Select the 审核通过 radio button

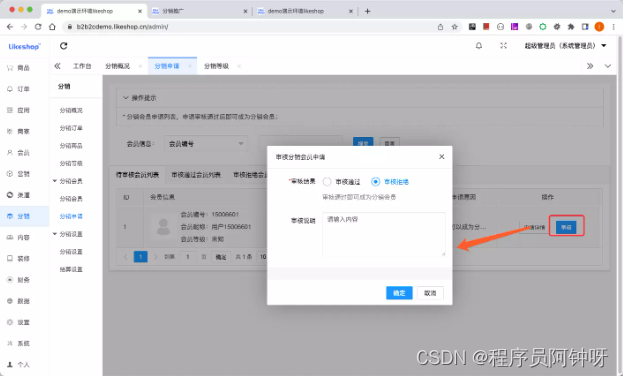(x=327, y=182)
